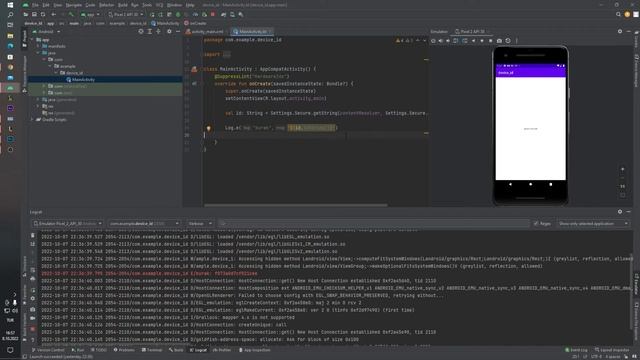
Task: Open the Sync Gradle elephant icon in toolbar
Action: pos(224,14)
